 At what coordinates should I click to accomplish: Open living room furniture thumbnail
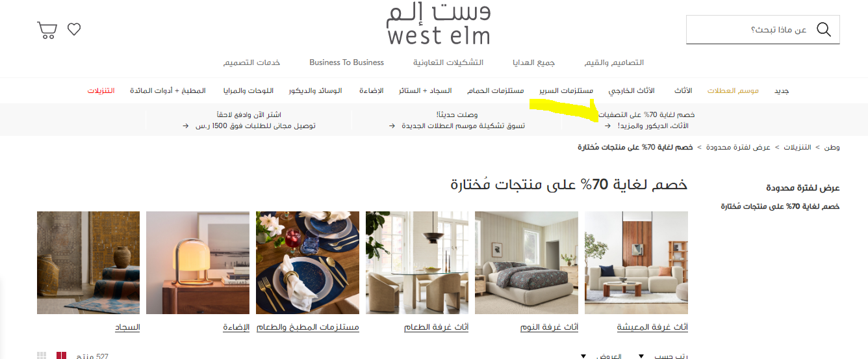pyautogui.click(x=636, y=263)
